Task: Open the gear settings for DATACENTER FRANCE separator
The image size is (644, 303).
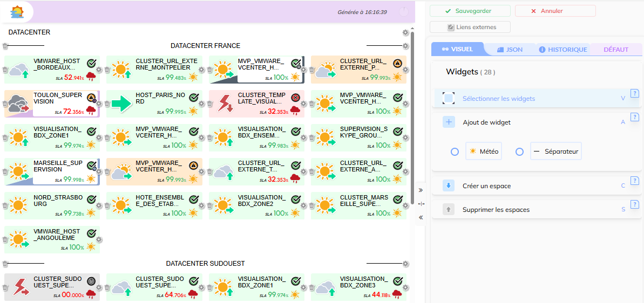Action: [x=406, y=47]
